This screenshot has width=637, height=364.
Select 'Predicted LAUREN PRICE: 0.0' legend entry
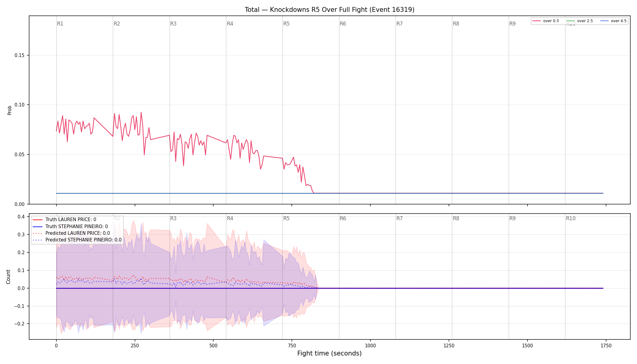click(x=71, y=233)
